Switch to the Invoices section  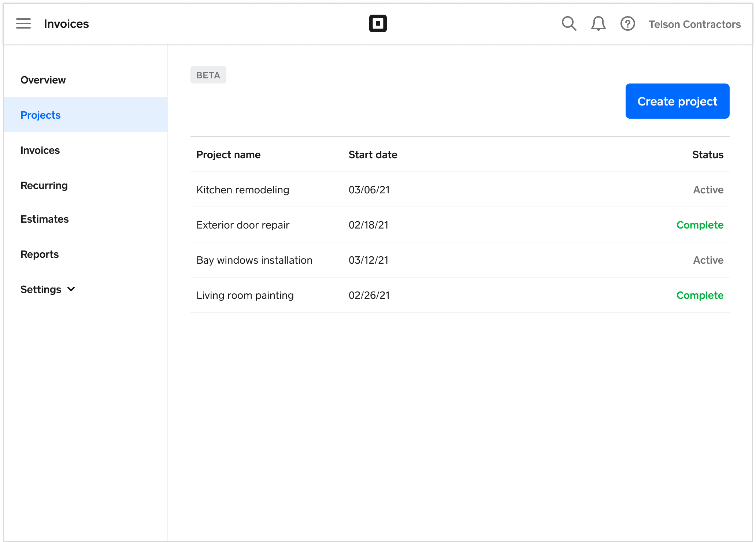pos(40,150)
